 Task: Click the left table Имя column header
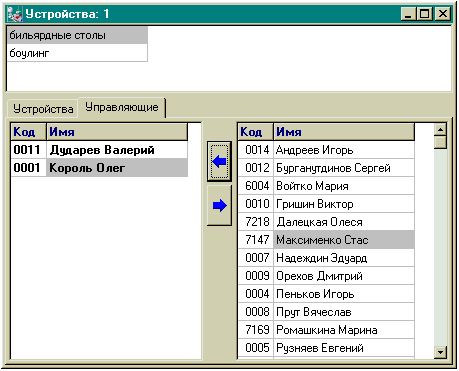click(x=117, y=132)
